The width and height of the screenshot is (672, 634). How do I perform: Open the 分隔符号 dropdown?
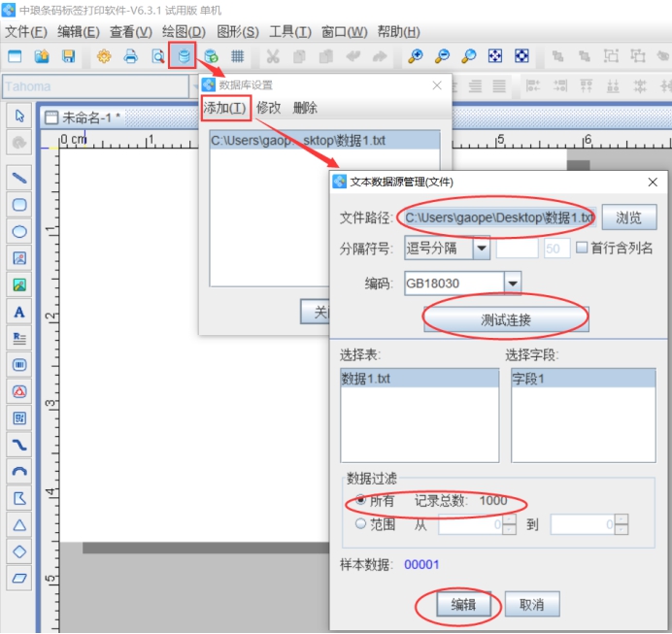[482, 249]
